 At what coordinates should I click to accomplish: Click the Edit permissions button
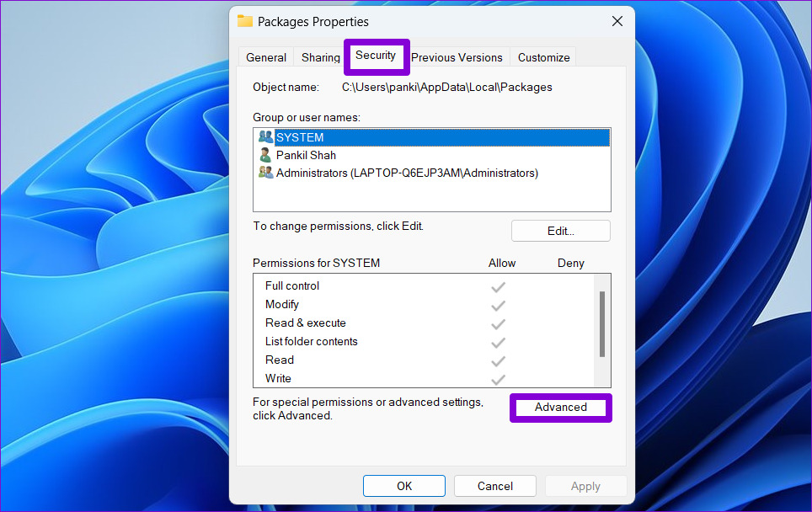561,231
